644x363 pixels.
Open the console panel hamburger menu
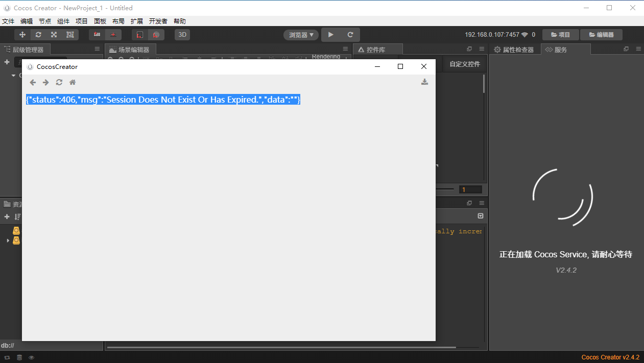[482, 203]
